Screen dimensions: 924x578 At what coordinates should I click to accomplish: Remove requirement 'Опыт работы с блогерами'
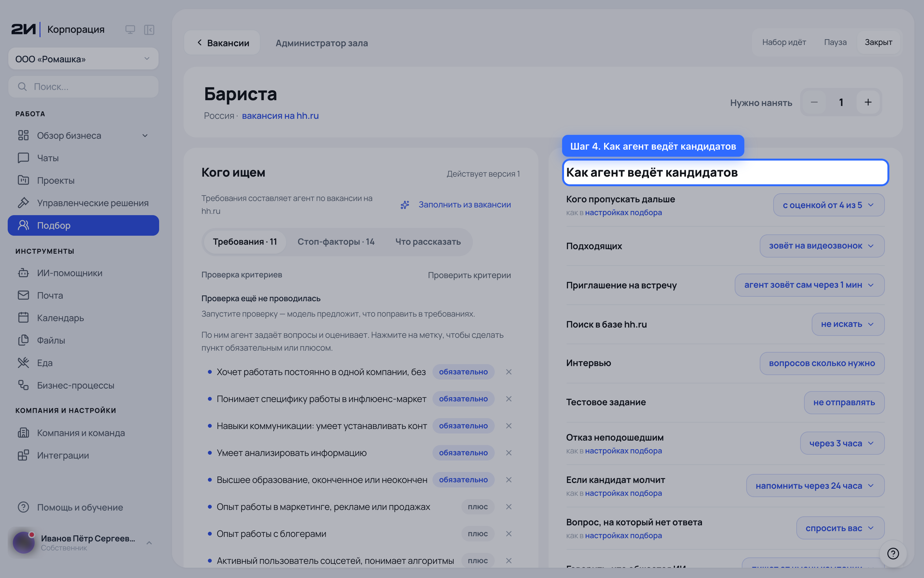509,534
